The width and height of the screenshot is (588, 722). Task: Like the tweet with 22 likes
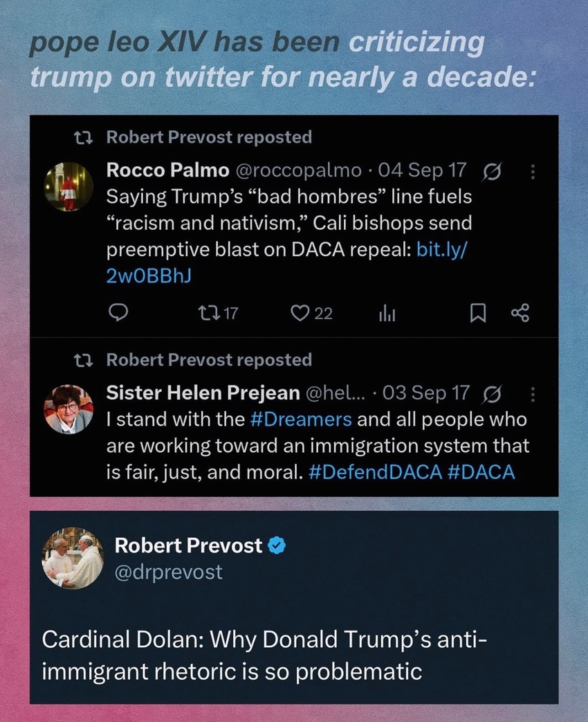click(300, 314)
